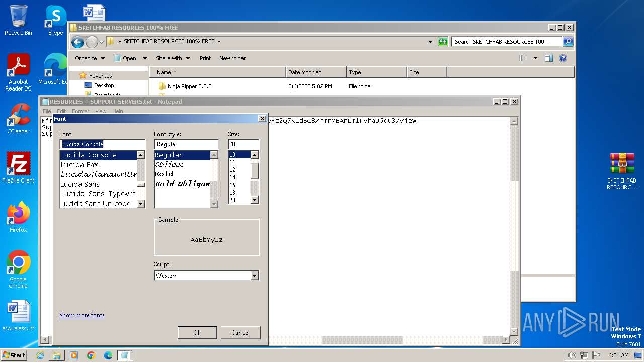Viewport: 644px width, 362px height.
Task: Launch Firefox from the desktop
Action: tap(18, 217)
